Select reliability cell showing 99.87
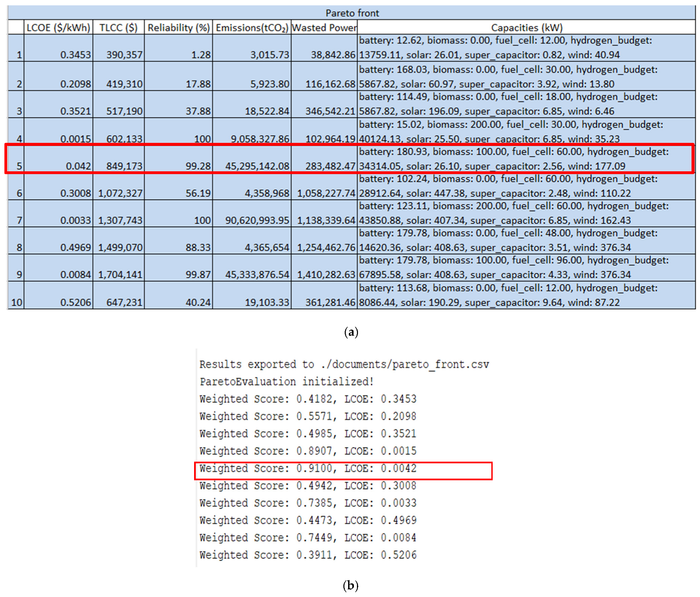Viewport: 700px width, 597px height. click(x=178, y=268)
